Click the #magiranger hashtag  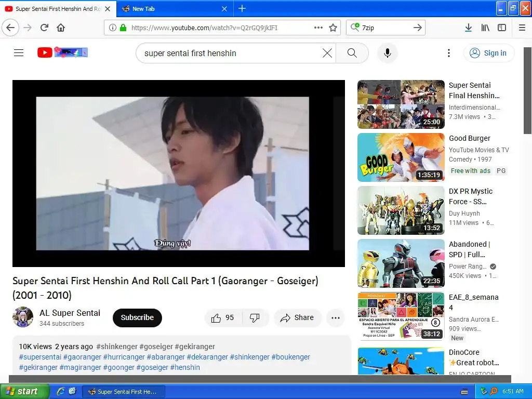pyautogui.click(x=81, y=367)
